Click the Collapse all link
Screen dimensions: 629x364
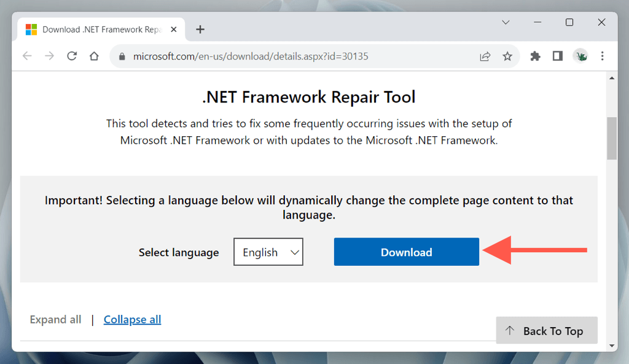[132, 319]
